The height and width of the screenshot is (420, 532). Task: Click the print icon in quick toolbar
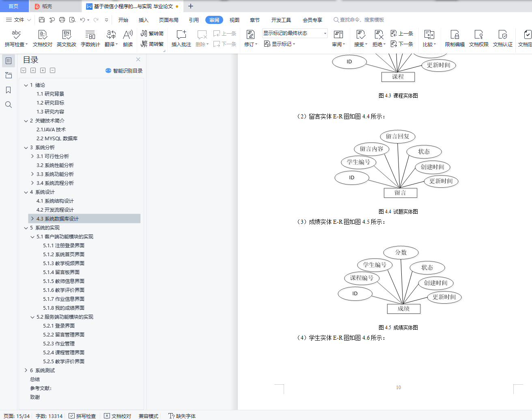tap(62, 19)
